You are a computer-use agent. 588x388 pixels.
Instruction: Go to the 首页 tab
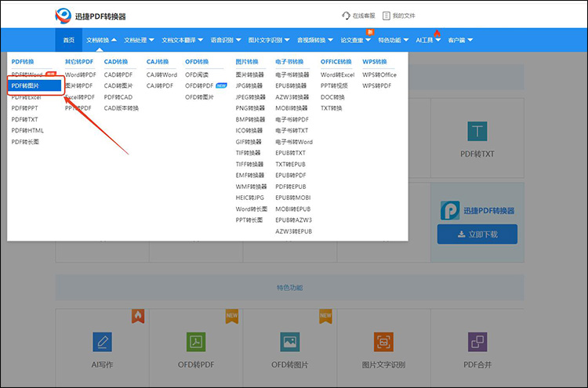(69, 40)
